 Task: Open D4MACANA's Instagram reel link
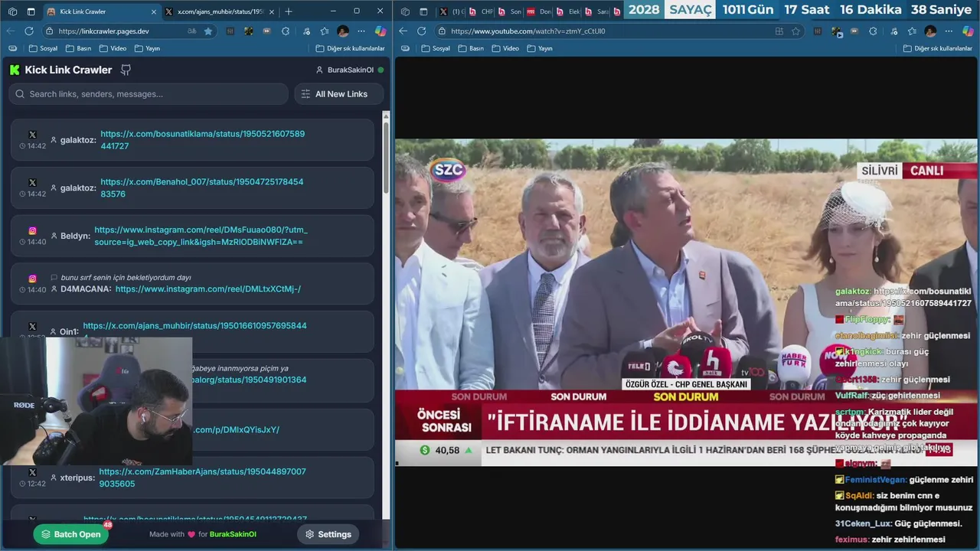(208, 289)
